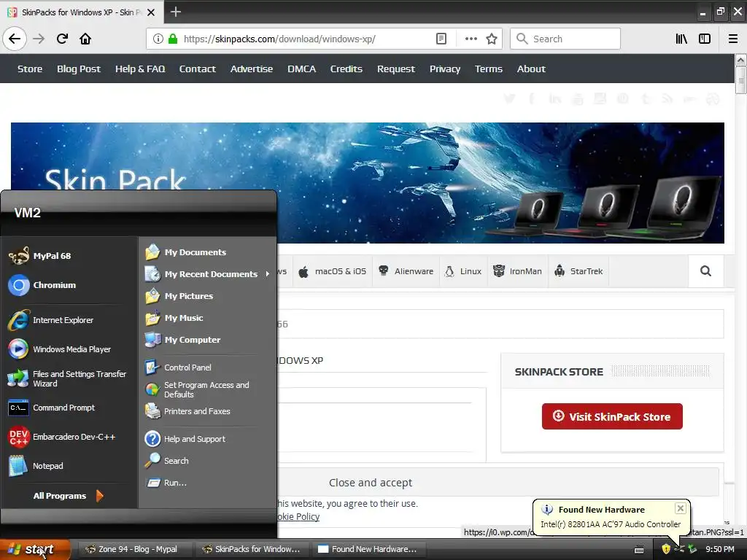
Task: Select IronMan category
Action: (x=518, y=271)
